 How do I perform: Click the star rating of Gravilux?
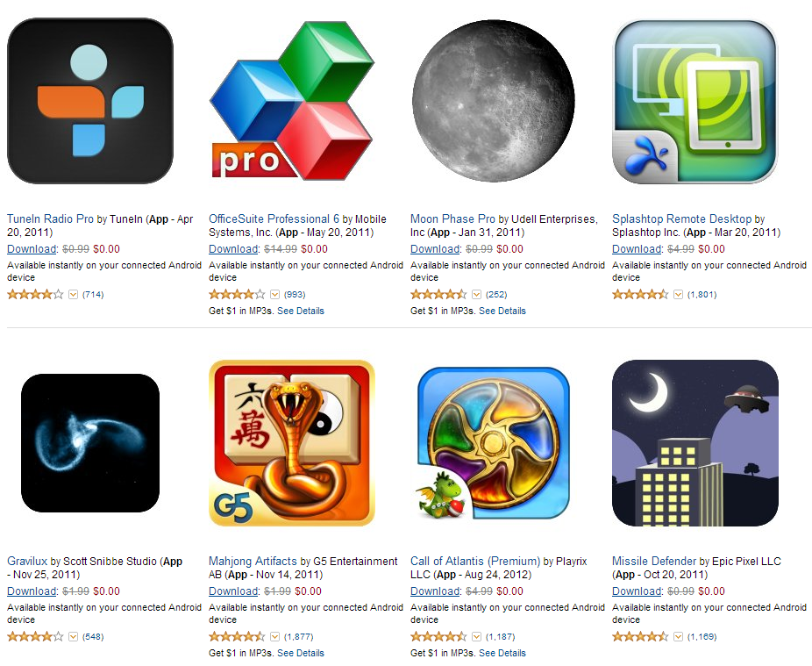click(35, 636)
